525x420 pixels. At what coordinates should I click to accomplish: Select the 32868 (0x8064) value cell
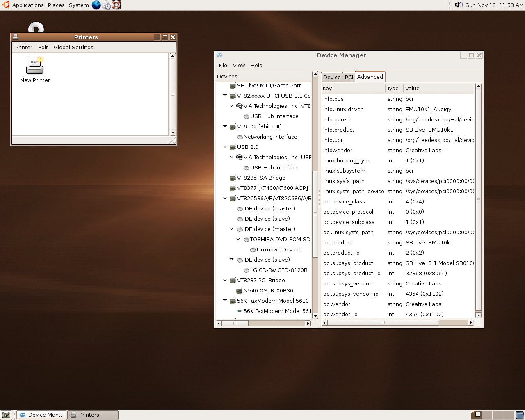coord(426,274)
